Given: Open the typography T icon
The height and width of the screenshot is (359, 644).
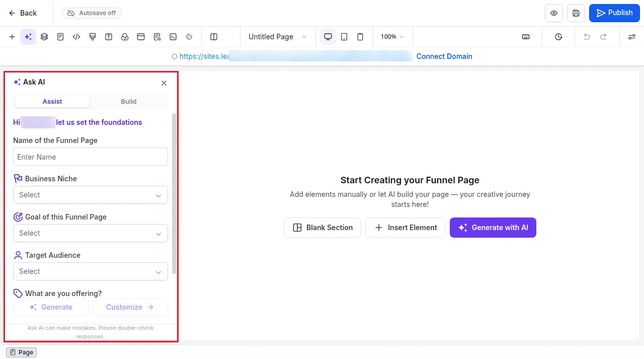Looking at the screenshot, I should click(109, 37).
